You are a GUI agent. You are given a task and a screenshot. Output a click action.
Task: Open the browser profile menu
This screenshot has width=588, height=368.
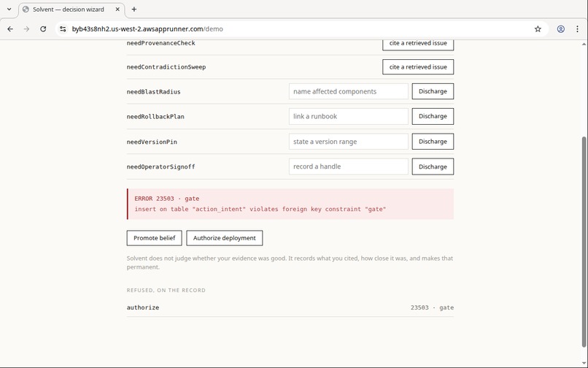[x=560, y=29]
